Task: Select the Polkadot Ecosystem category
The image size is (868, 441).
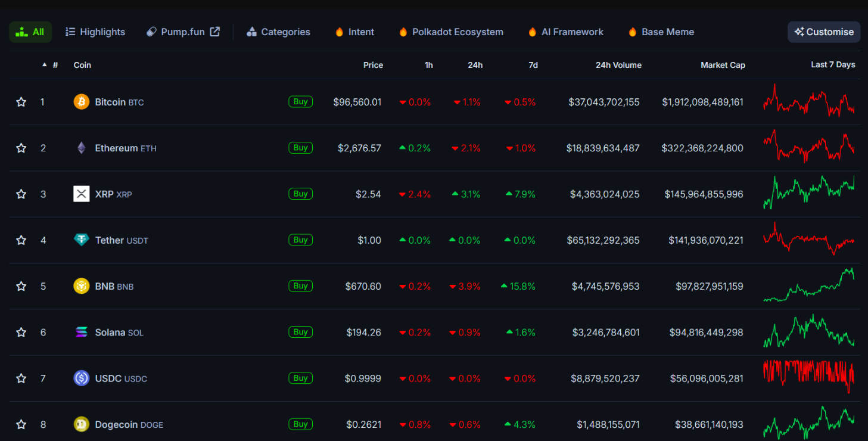Action: [x=451, y=32]
